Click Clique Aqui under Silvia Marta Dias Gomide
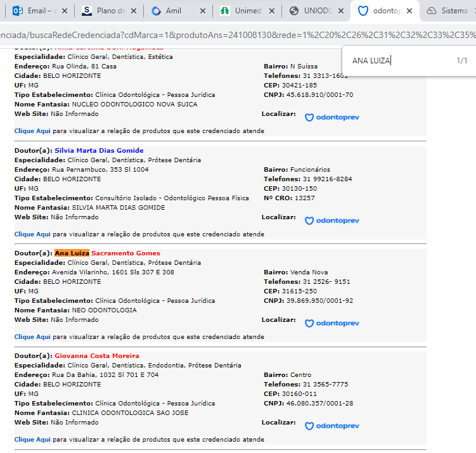The image size is (476, 453). pyautogui.click(x=32, y=234)
